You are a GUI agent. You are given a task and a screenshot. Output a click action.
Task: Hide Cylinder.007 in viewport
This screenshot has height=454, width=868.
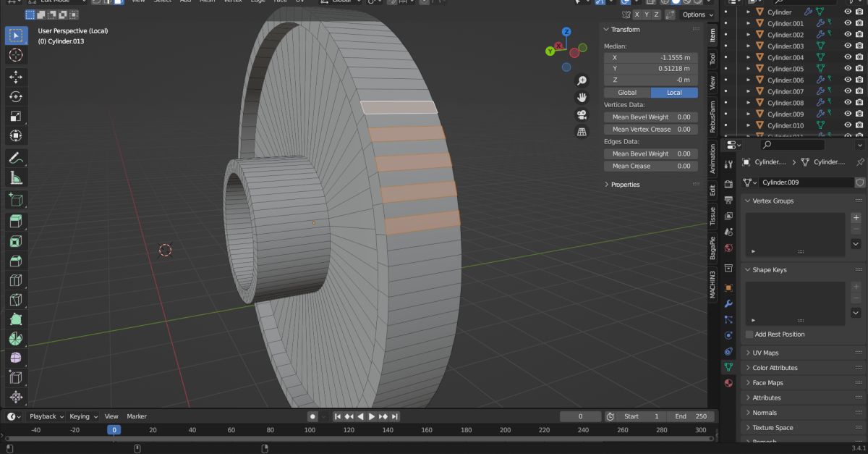848,91
